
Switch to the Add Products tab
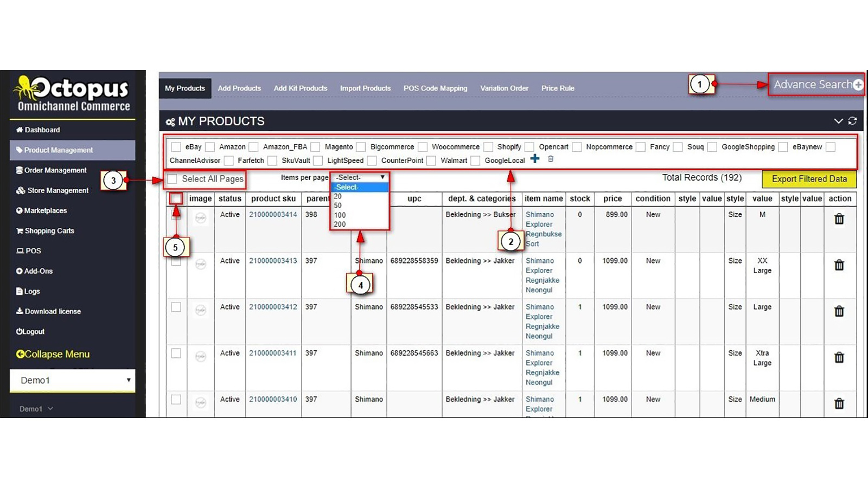(239, 88)
